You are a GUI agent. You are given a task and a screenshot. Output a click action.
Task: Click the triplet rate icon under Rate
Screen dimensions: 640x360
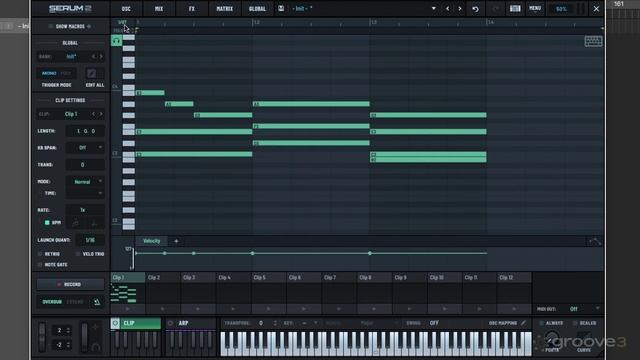pos(76,223)
